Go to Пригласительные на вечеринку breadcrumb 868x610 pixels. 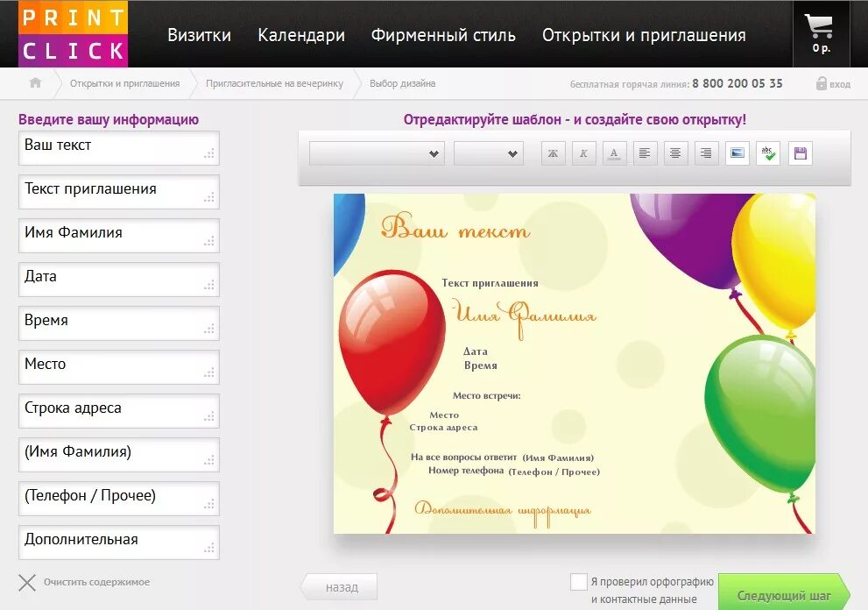tap(274, 83)
